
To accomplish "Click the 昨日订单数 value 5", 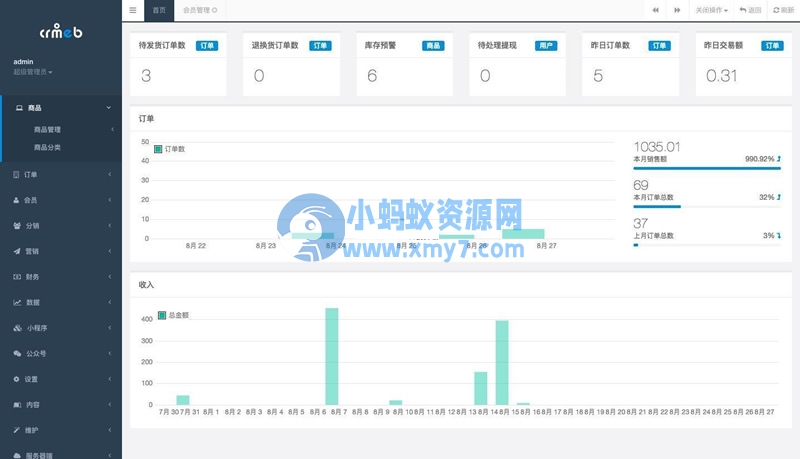I will [x=598, y=76].
